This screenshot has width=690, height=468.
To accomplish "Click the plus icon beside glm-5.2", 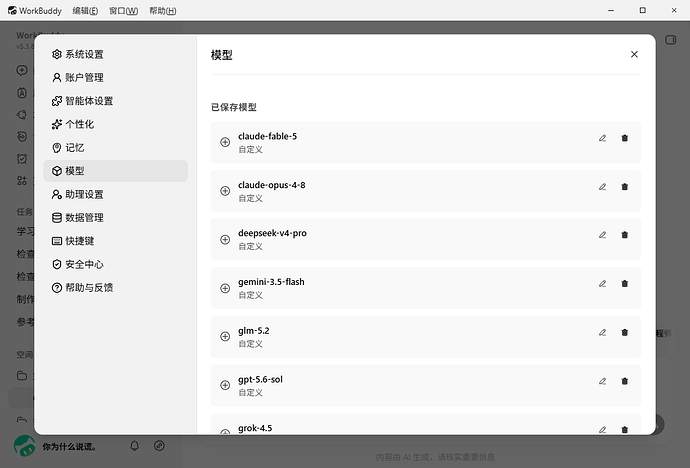I will click(225, 336).
